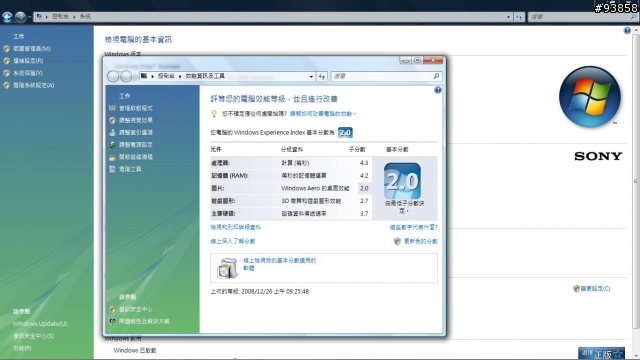
Task: Click Back button in Performance Information window
Action: [x=113, y=76]
